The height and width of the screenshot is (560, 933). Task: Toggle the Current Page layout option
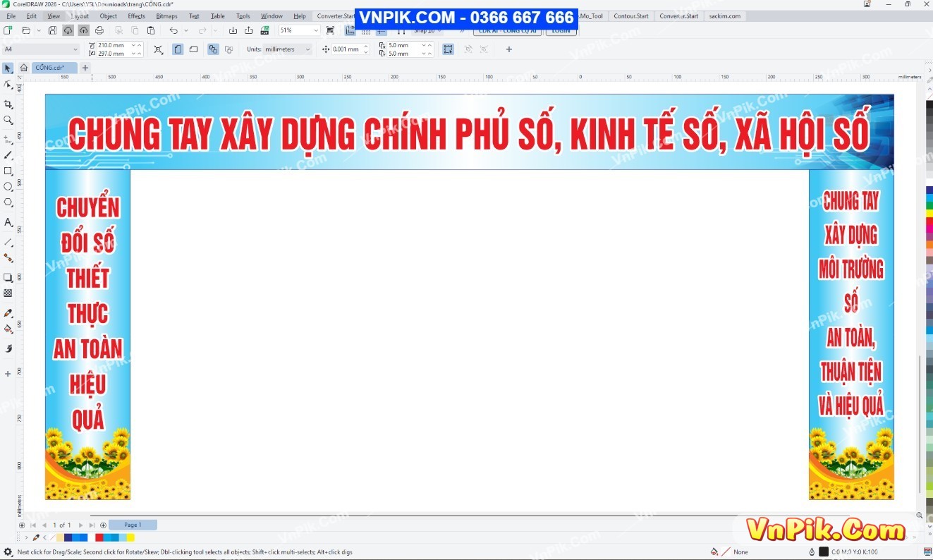[x=228, y=49]
